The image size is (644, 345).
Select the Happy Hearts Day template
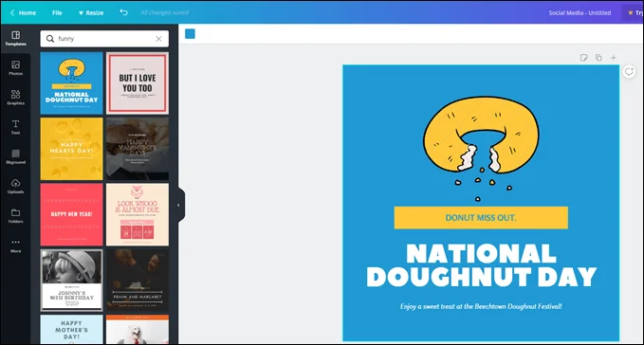tap(71, 149)
